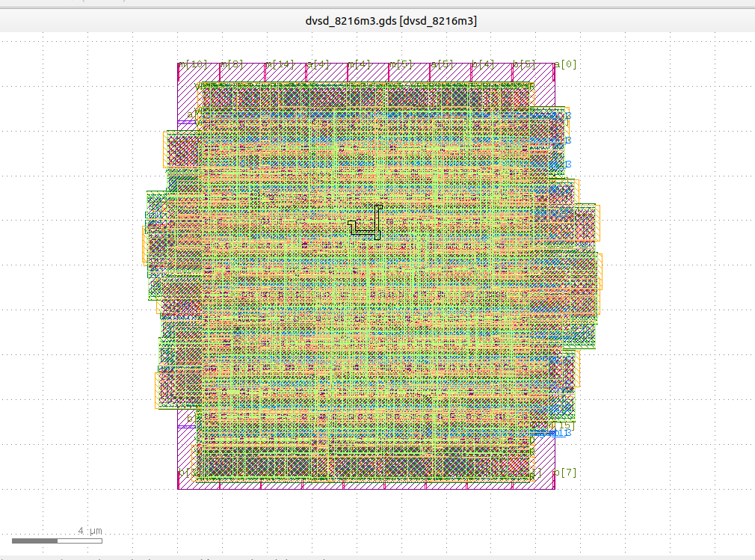Screen dimensions: 755x560
Task: Select the b[4] pin label
Action: coord(483,65)
